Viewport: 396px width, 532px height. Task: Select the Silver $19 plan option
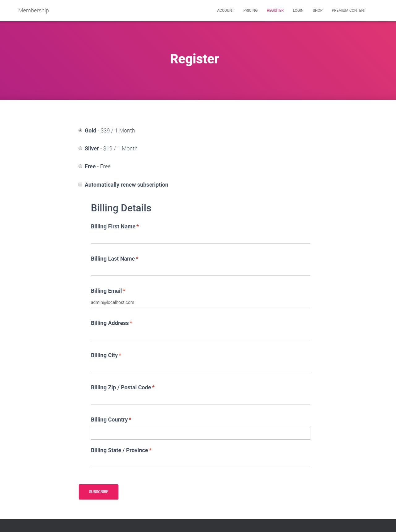pyautogui.click(x=80, y=148)
